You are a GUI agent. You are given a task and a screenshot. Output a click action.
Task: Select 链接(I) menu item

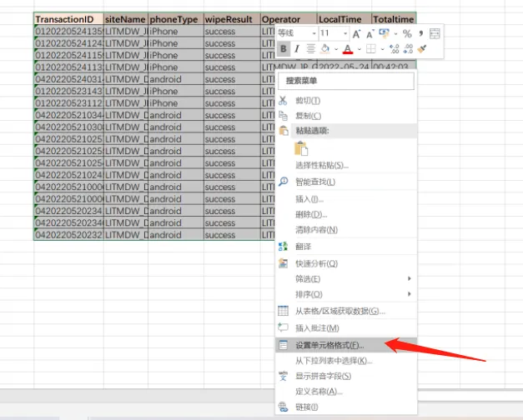(346, 407)
